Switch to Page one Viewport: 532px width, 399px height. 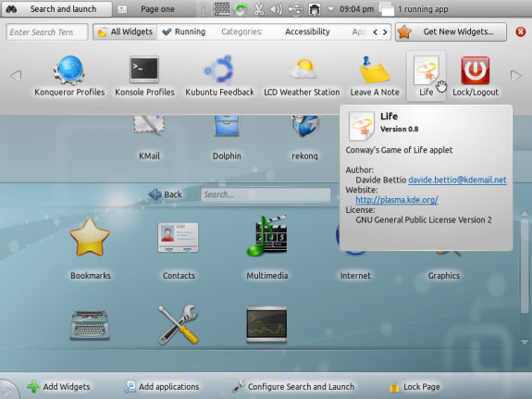pyautogui.click(x=148, y=9)
